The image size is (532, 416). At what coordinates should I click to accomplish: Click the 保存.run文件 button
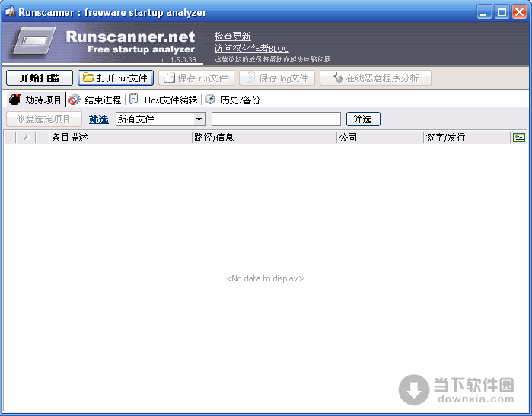[x=196, y=78]
